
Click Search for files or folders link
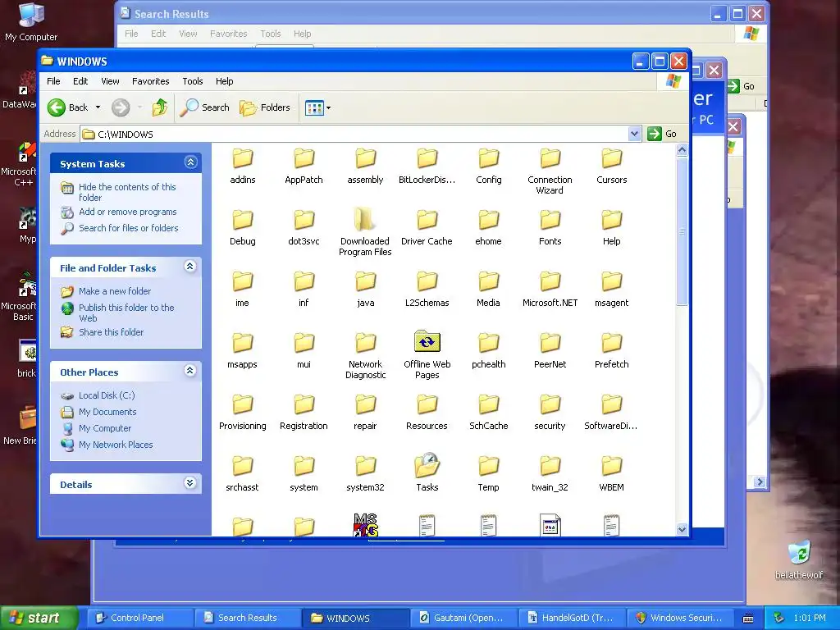pos(129,228)
